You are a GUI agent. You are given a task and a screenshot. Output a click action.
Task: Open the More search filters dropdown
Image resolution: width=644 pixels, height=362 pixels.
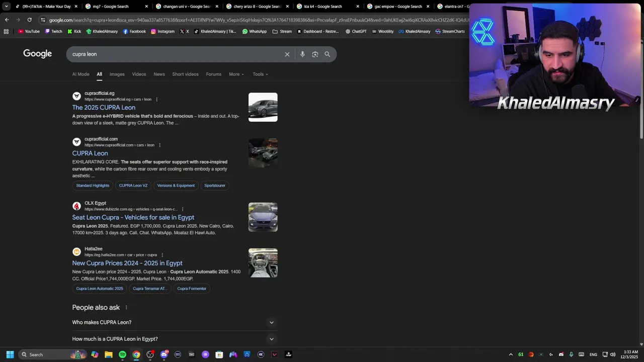236,74
